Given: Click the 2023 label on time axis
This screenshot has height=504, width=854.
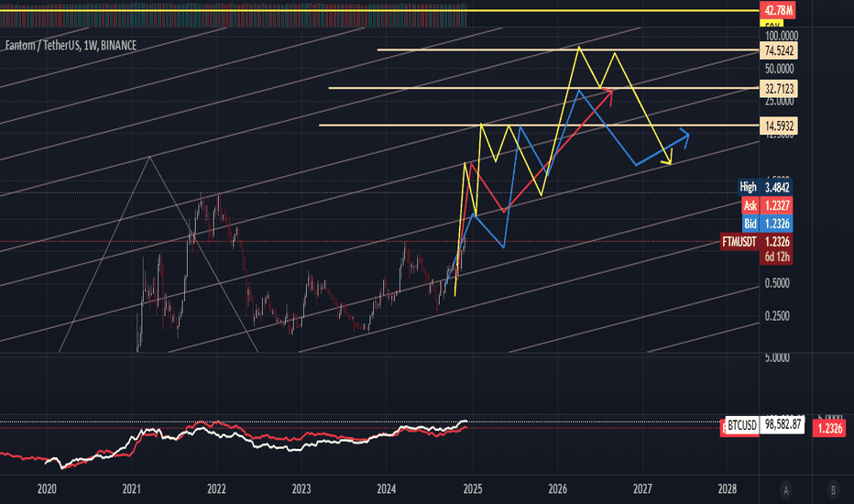Looking at the screenshot, I should click(301, 489).
